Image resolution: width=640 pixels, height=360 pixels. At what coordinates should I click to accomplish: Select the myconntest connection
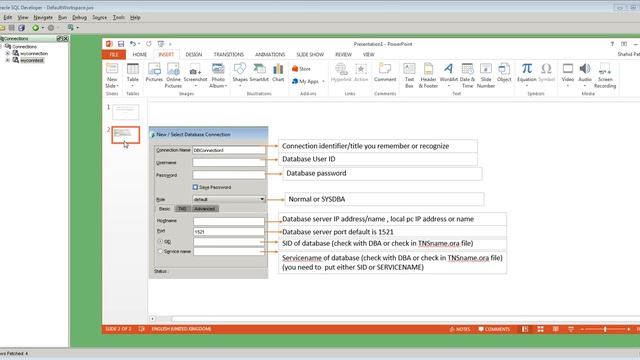tap(31, 60)
